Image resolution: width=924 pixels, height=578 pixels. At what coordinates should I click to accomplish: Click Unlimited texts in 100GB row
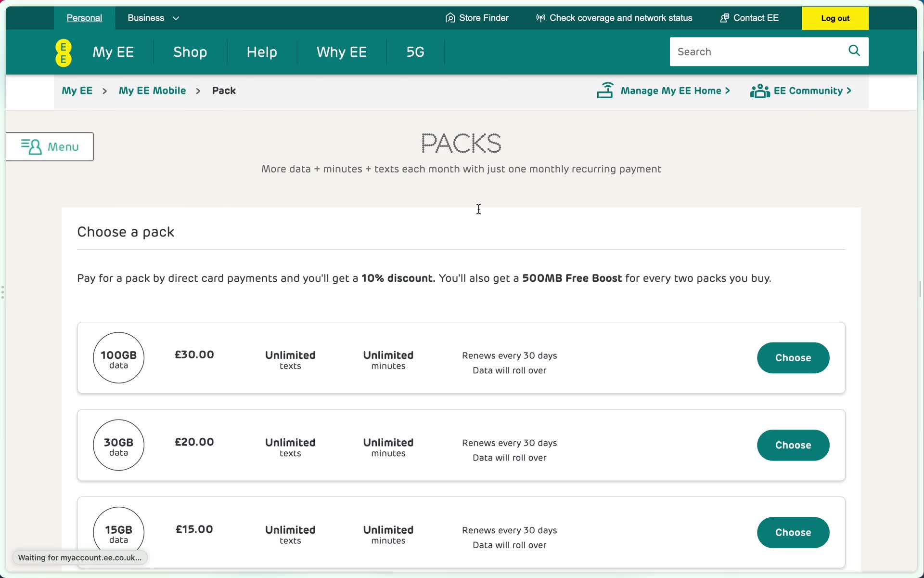coord(290,360)
